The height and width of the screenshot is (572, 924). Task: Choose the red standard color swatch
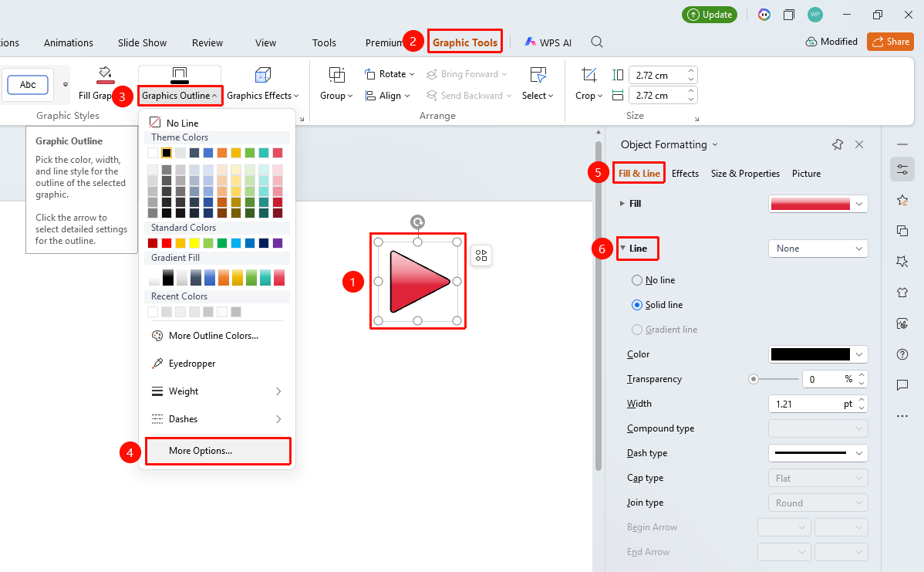tap(167, 243)
